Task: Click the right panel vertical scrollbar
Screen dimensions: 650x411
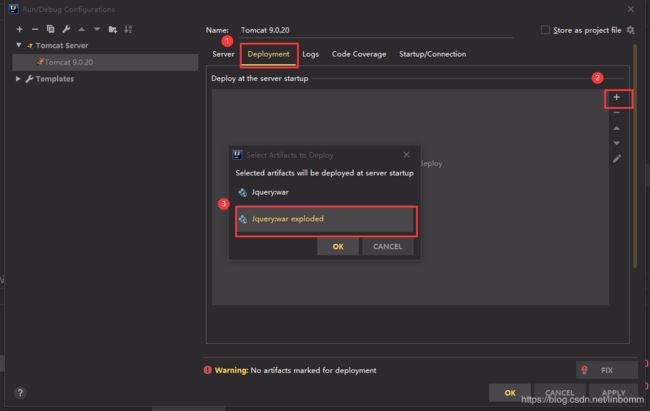Action: [x=635, y=156]
